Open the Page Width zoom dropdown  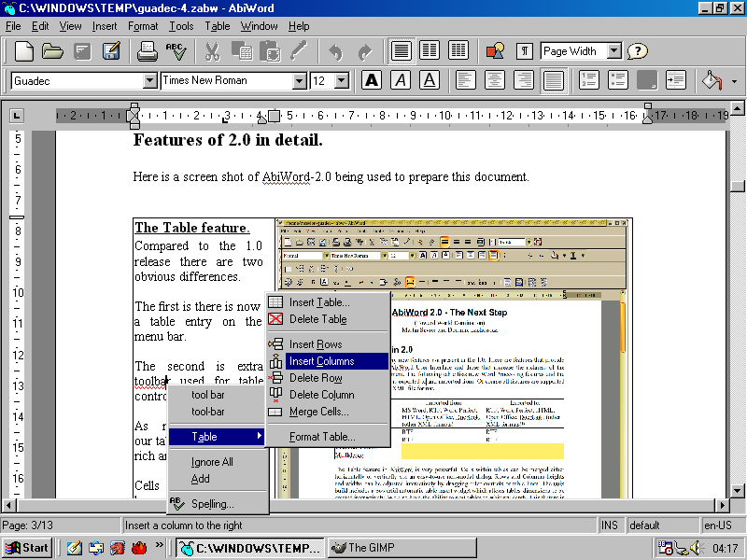[613, 51]
